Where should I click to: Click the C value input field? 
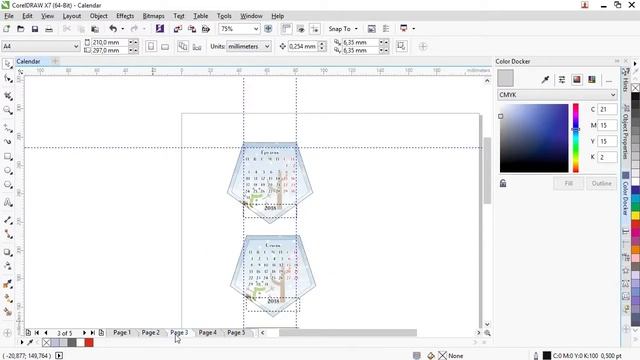(607, 109)
